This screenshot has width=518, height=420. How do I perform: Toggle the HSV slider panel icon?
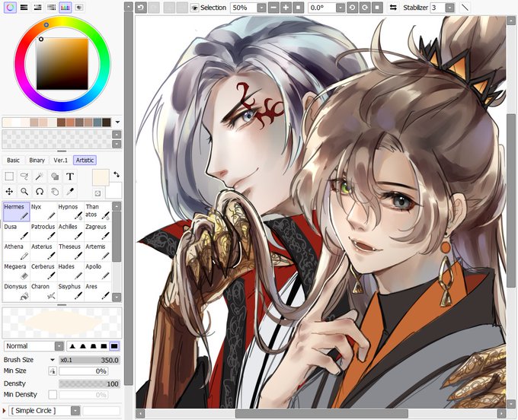(x=37, y=8)
